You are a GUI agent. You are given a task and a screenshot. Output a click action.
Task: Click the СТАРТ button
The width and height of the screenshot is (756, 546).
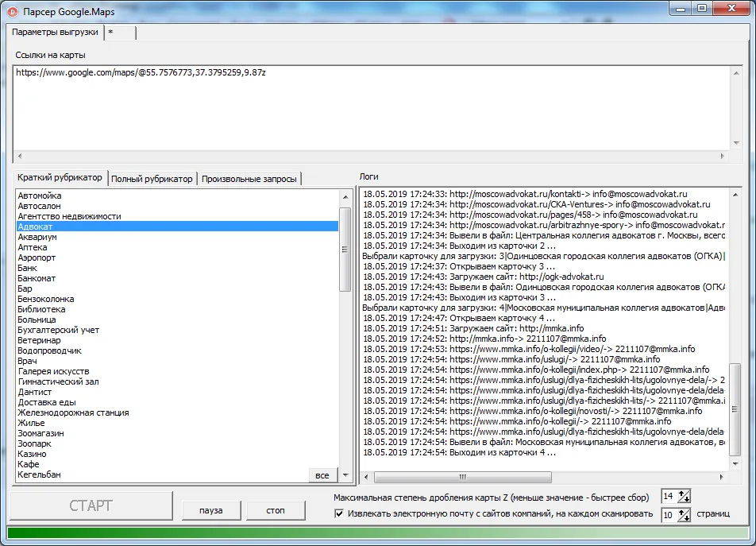[x=91, y=505]
